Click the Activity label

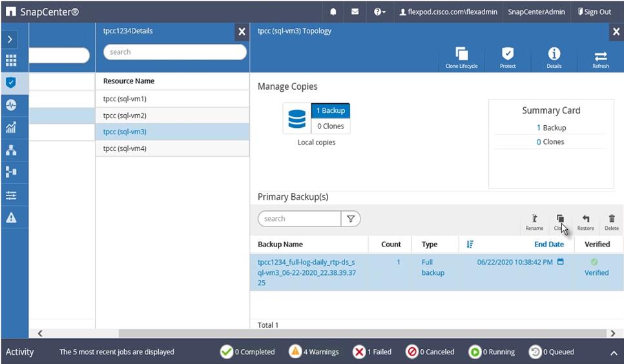[x=19, y=352]
